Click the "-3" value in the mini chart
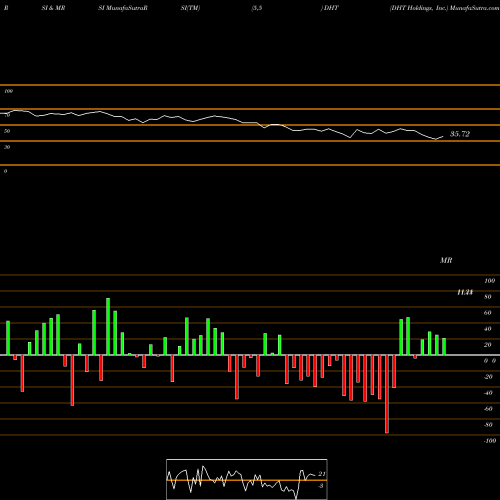 coord(321,486)
